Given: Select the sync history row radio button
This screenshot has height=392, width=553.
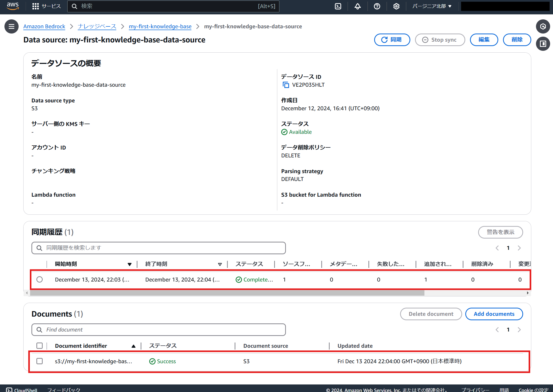Looking at the screenshot, I should [40, 279].
